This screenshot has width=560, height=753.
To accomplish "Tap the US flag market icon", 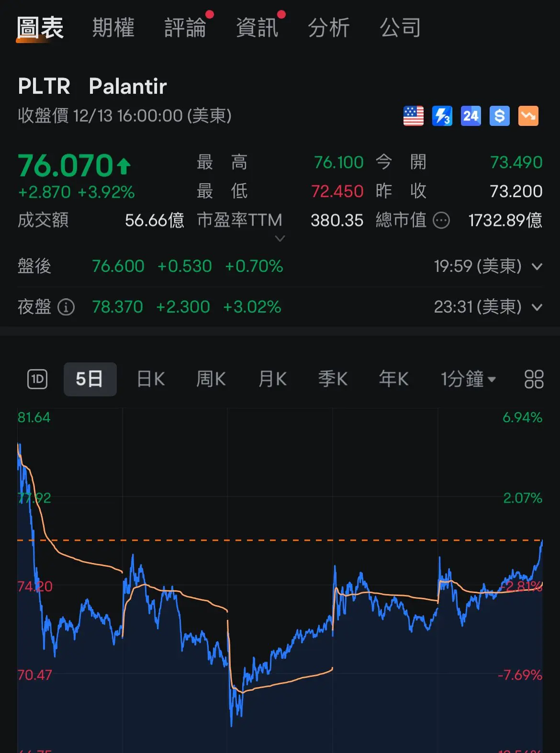I will [x=414, y=116].
